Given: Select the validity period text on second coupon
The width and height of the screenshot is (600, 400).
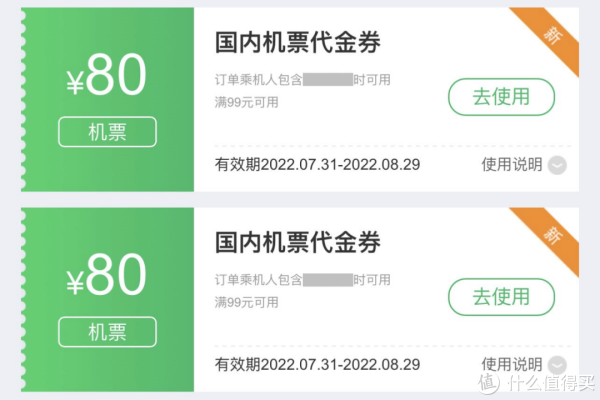Looking at the screenshot, I should pyautogui.click(x=318, y=364).
